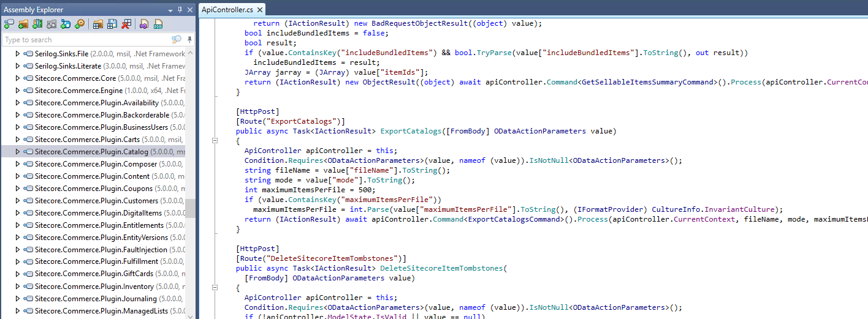Open assembly list folder-with-grid icon
The height and width of the screenshot is (319, 868).
[97, 24]
